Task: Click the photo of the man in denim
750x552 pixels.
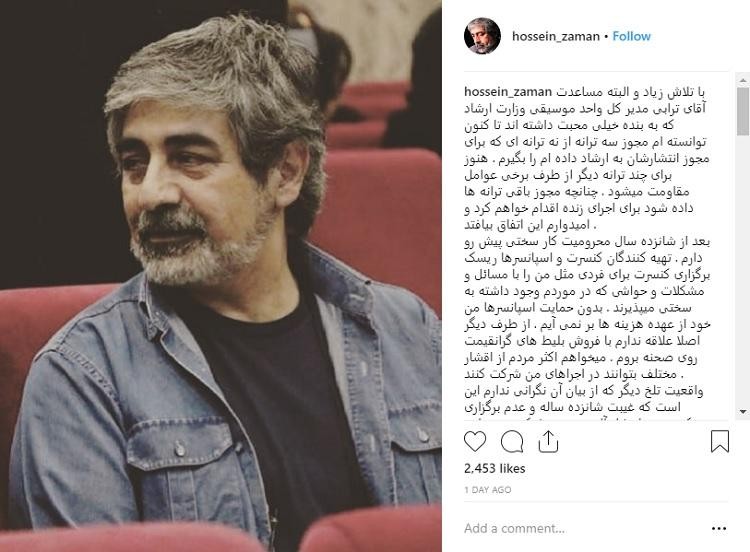Action: [x=221, y=276]
